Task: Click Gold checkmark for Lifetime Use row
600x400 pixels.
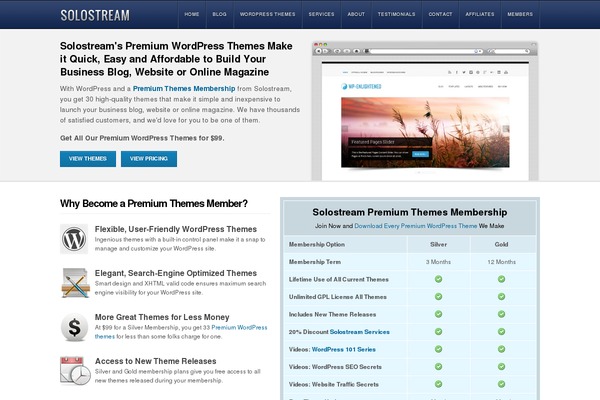Action: tap(501, 279)
